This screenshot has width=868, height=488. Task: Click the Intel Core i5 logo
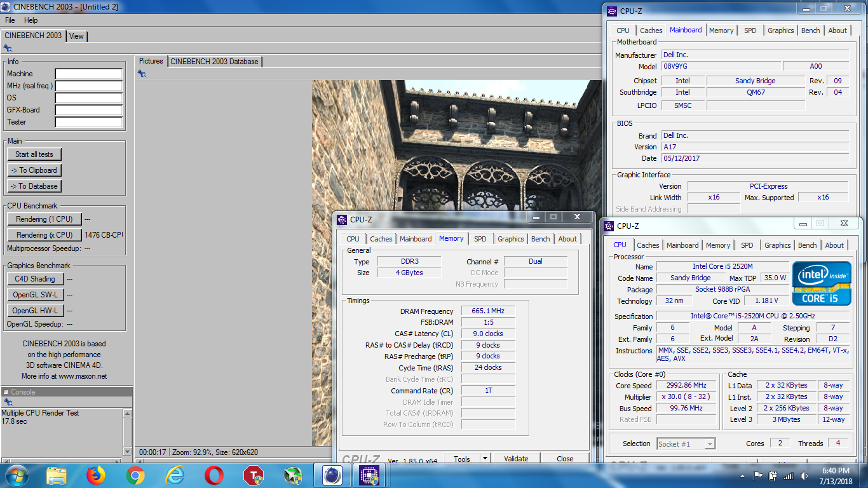[x=821, y=283]
